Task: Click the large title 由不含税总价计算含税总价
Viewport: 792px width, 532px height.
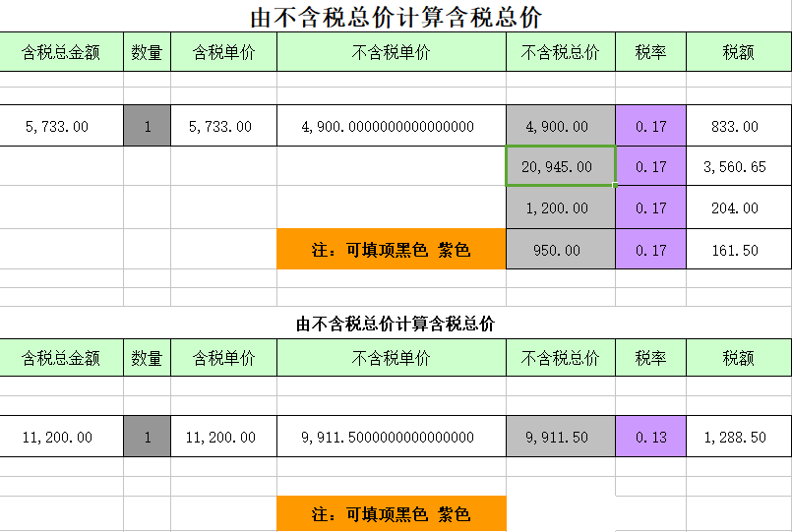Action: 396,17
